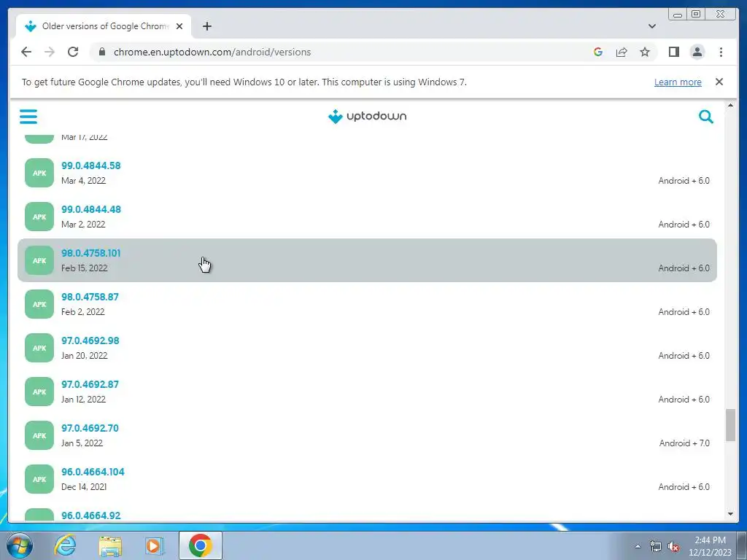Open version 97.0.4692.70 link
The image size is (747, 560).
(90, 429)
